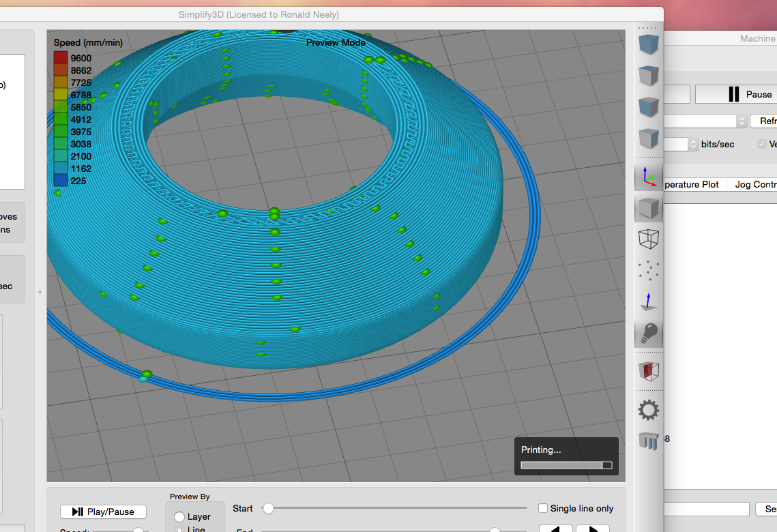
Task: Open the bits/sec baud rate dropdown
Action: (694, 144)
